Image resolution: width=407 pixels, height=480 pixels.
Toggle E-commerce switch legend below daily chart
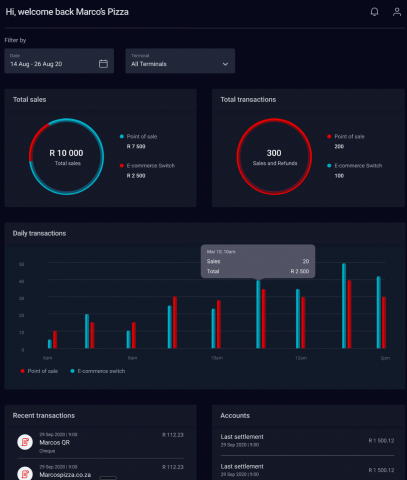pyautogui.click(x=98, y=371)
